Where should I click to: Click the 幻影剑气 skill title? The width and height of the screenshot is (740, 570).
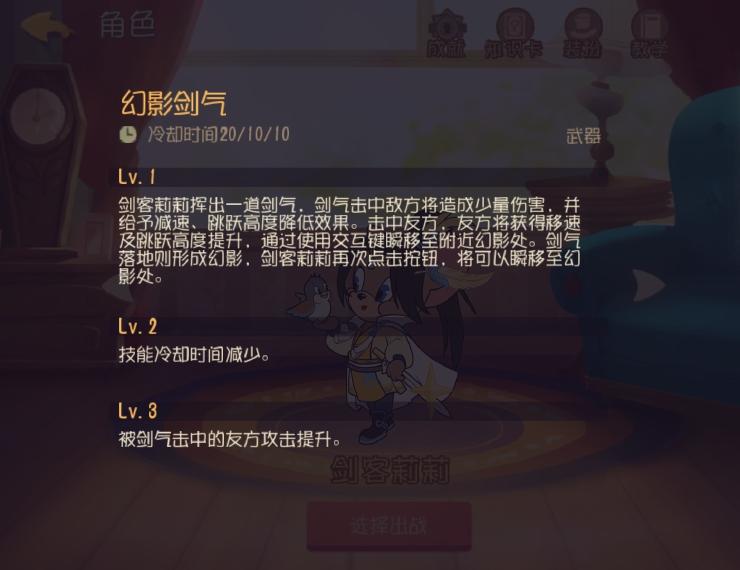pos(174,103)
